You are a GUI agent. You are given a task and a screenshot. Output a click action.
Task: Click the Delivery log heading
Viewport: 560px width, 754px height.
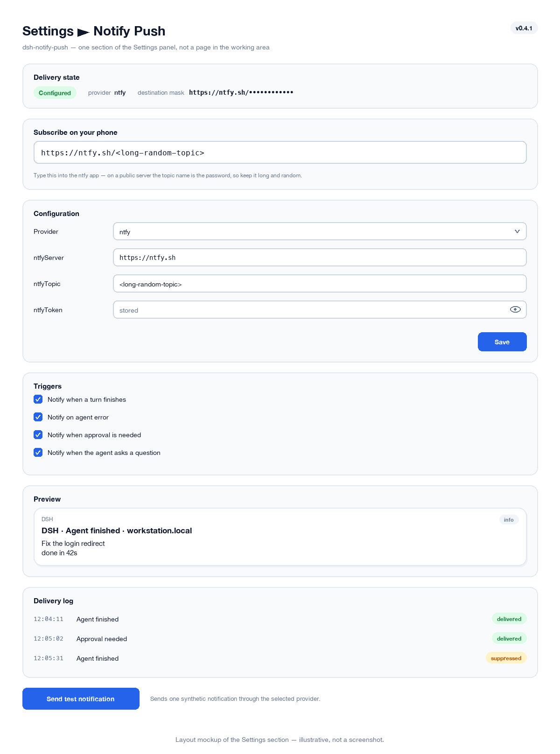pyautogui.click(x=53, y=601)
